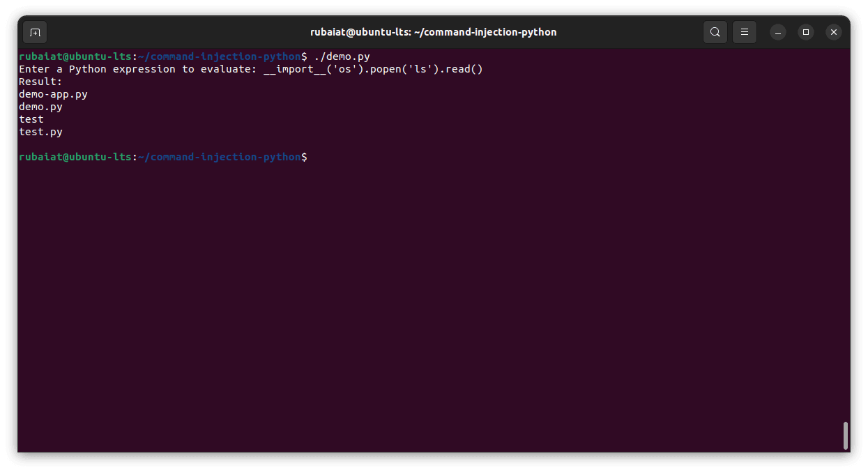Click the ./demo.py command text
Screen dimensions: 868x472
point(341,56)
